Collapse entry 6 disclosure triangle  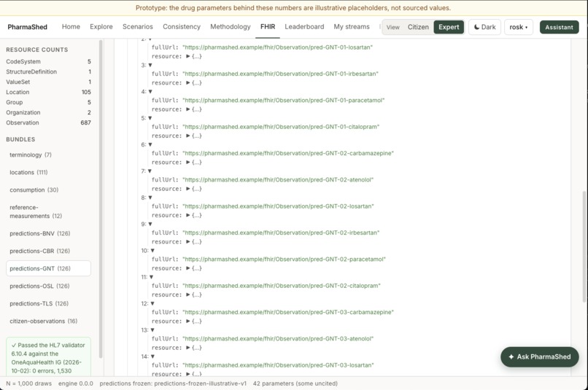tap(150, 144)
